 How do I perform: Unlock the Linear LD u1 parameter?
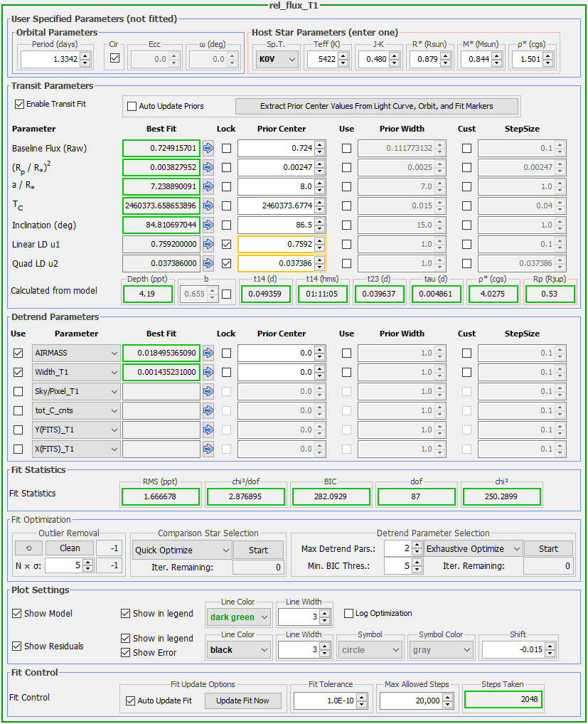click(x=226, y=244)
